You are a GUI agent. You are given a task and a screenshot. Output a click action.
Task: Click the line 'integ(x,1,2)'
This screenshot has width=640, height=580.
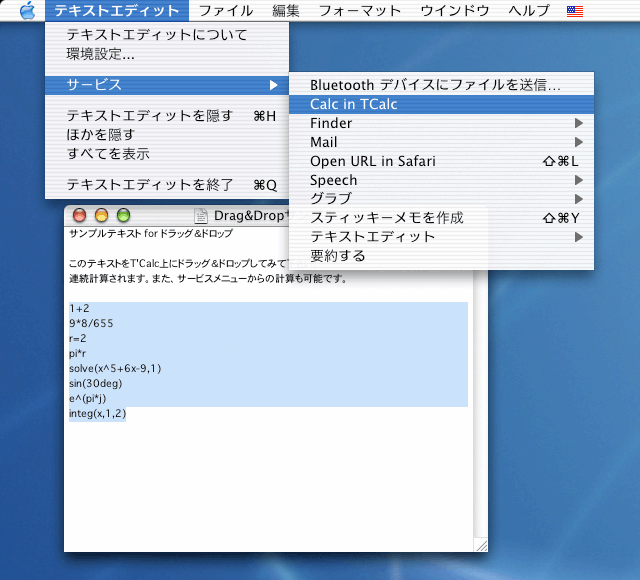[98, 413]
